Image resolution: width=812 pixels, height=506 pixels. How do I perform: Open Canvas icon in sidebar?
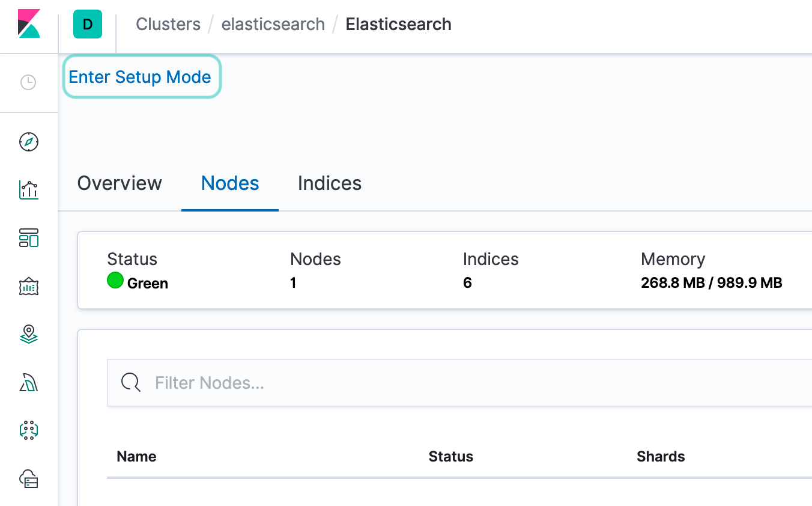[29, 287]
